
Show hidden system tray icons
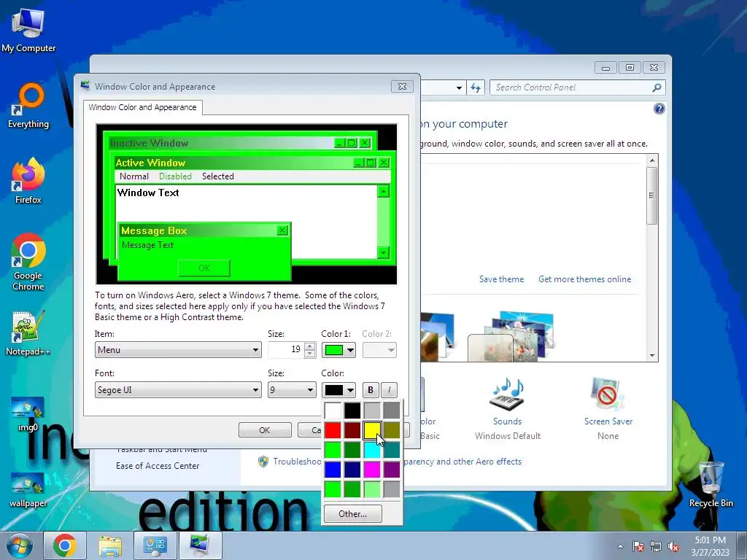620,546
